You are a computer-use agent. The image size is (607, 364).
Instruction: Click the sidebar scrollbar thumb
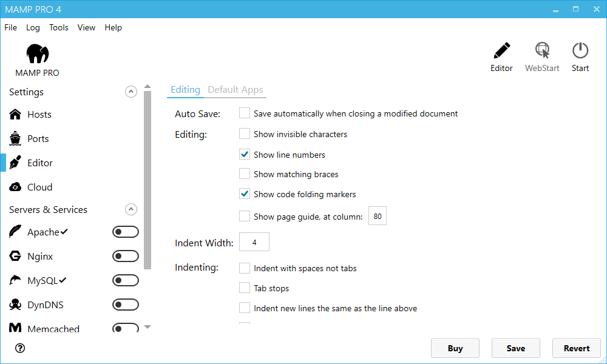pyautogui.click(x=148, y=180)
